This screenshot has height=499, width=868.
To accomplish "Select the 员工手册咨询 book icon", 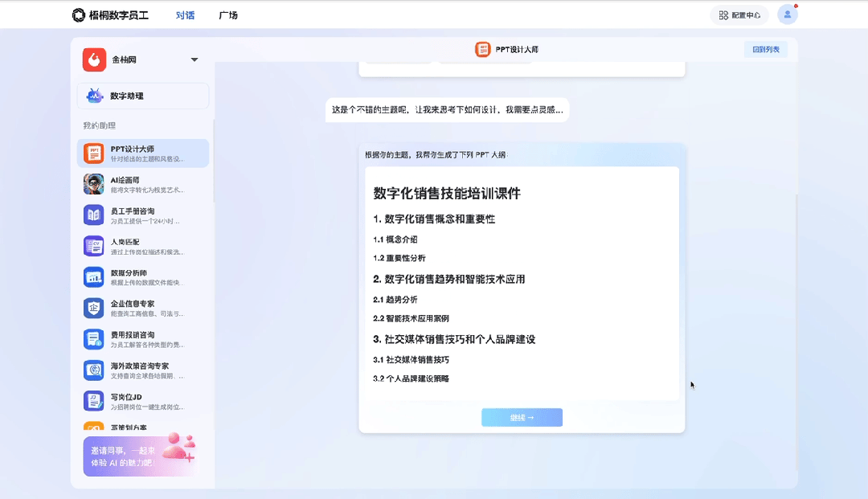I will click(93, 215).
